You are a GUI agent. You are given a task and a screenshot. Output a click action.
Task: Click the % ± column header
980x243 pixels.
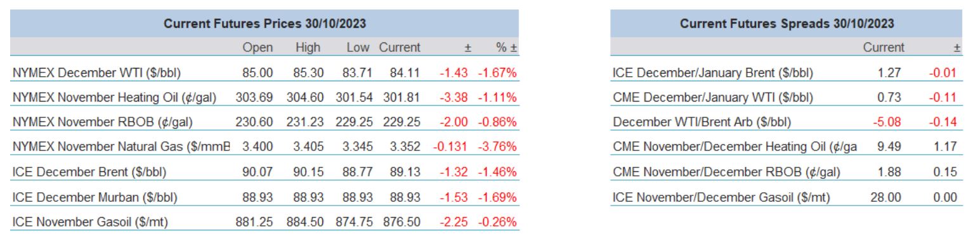[x=506, y=48]
